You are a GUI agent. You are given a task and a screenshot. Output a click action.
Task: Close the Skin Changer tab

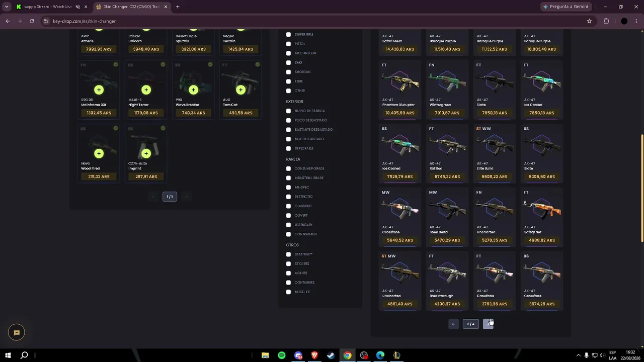click(x=166, y=7)
